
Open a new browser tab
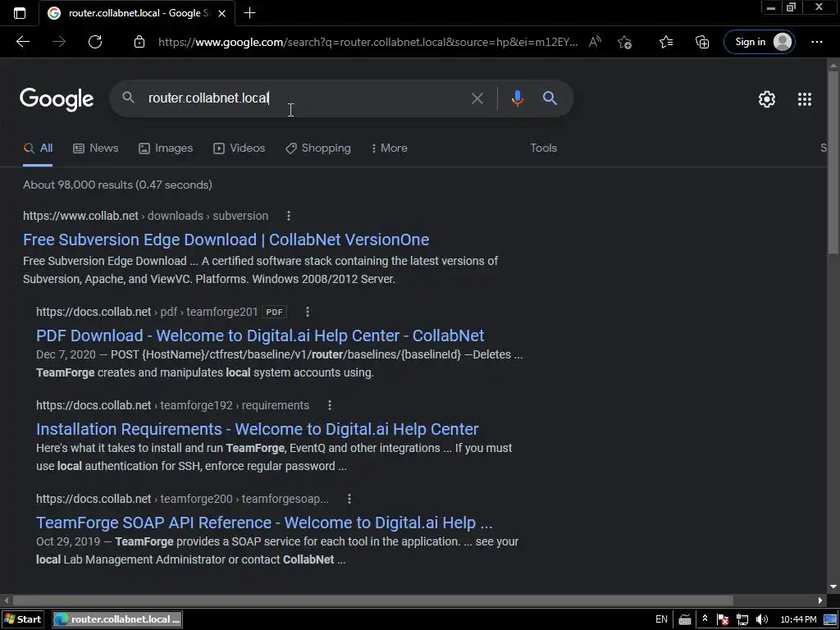pos(249,13)
